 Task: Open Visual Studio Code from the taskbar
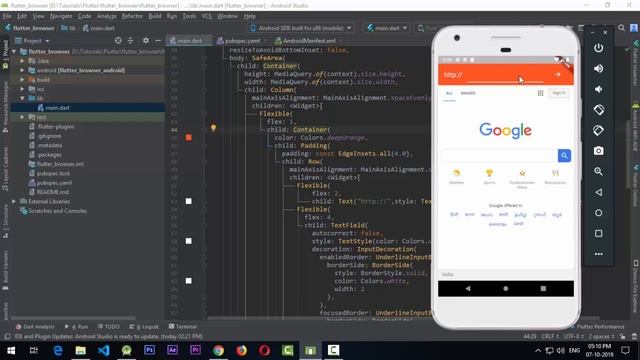coord(104,350)
